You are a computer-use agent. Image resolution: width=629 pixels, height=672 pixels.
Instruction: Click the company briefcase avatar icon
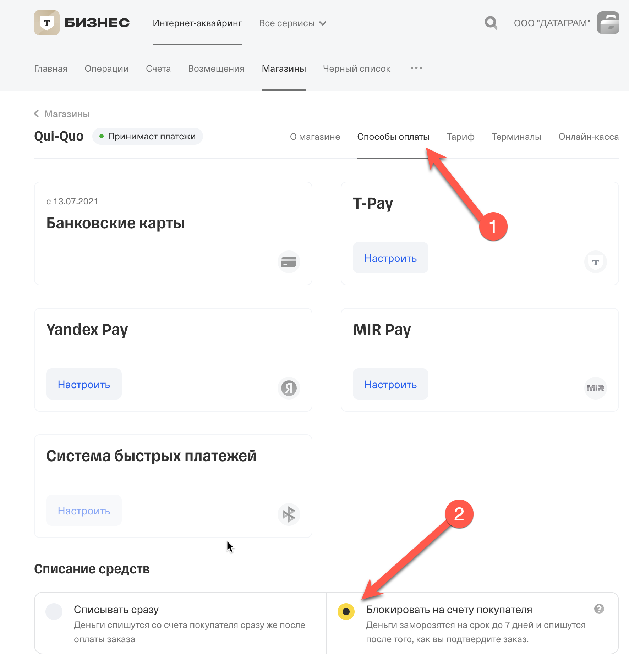click(608, 23)
